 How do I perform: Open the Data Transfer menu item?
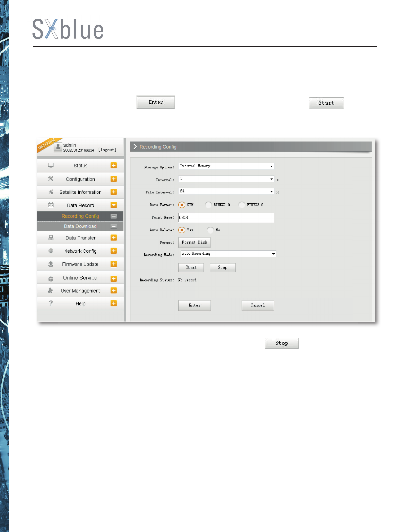pos(80,238)
